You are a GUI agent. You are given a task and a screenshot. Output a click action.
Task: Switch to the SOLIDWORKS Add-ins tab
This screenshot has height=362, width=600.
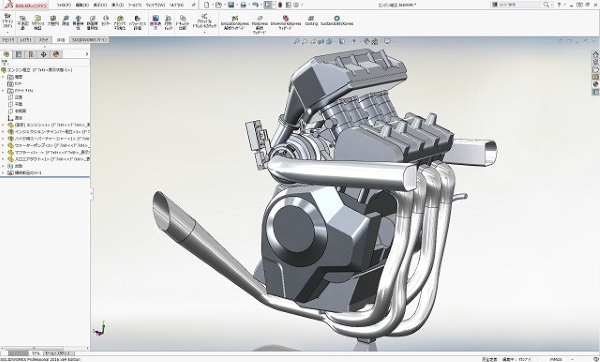pyautogui.click(x=90, y=40)
